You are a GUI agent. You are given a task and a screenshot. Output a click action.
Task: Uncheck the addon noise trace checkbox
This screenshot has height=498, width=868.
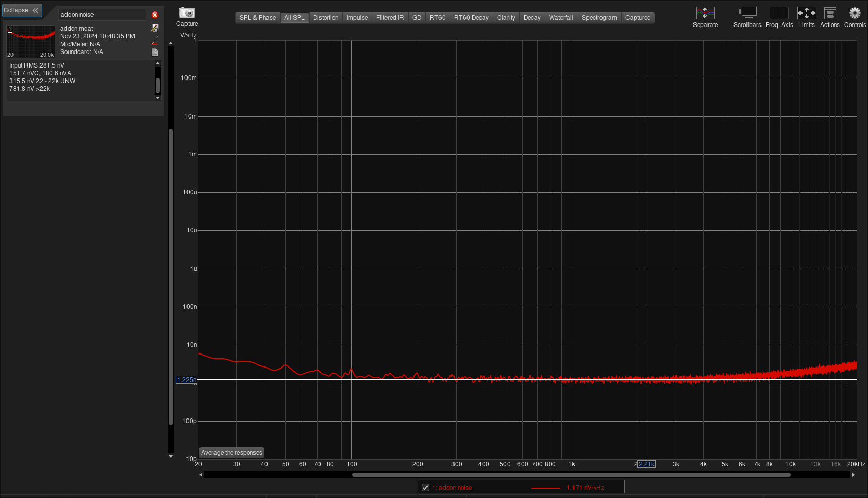[x=425, y=488]
